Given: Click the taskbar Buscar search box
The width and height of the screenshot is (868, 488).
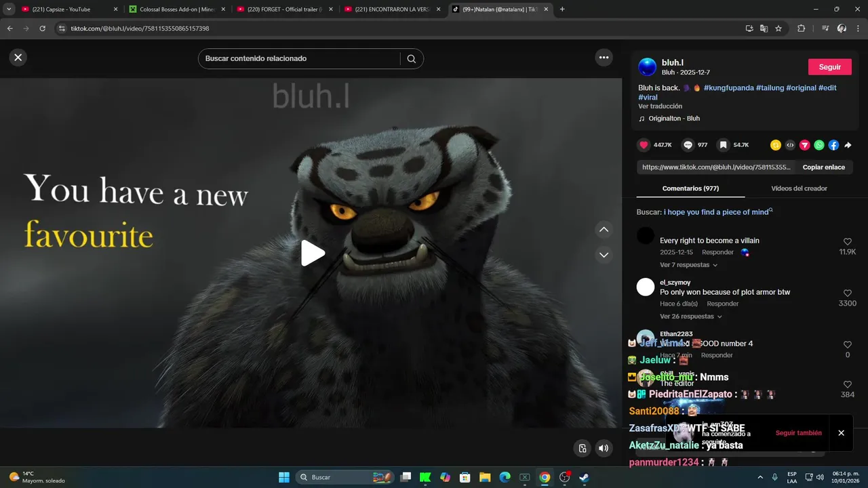Looking at the screenshot, I should click(345, 477).
